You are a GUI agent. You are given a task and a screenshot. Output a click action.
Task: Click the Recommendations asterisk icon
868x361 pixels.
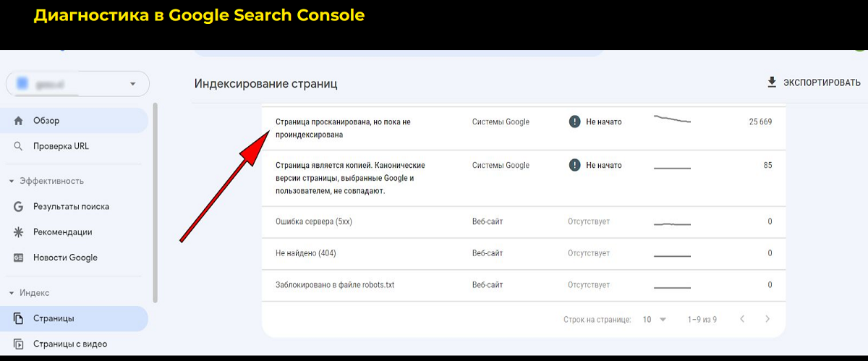pyautogui.click(x=19, y=232)
